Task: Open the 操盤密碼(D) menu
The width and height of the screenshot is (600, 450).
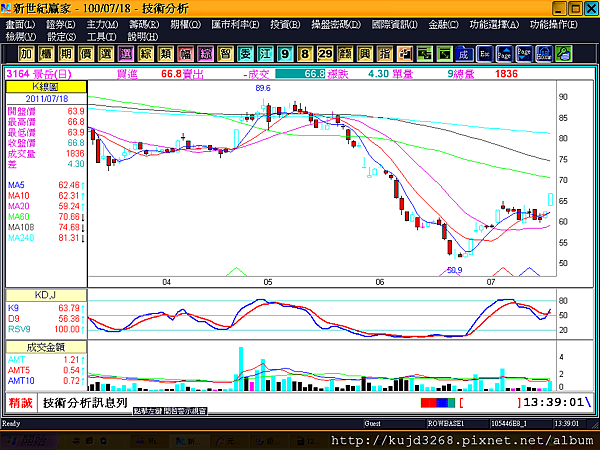Action: click(x=336, y=24)
